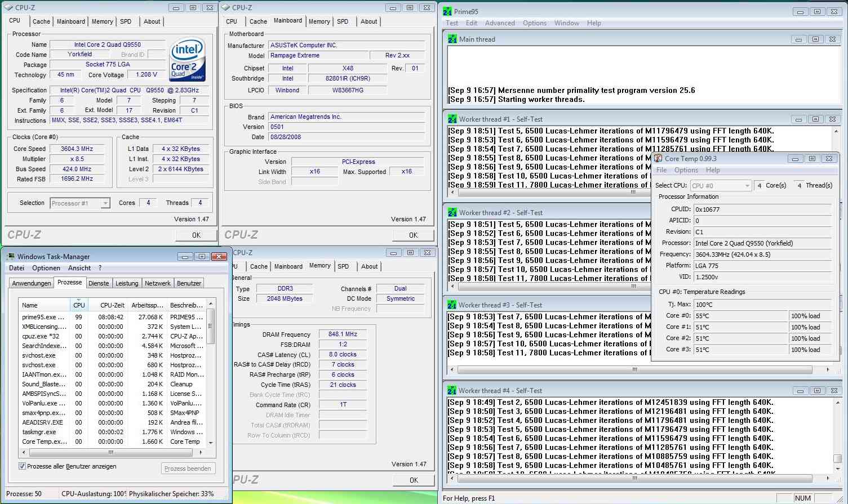
Task: Open the Test menu in Prime95
Action: (452, 23)
